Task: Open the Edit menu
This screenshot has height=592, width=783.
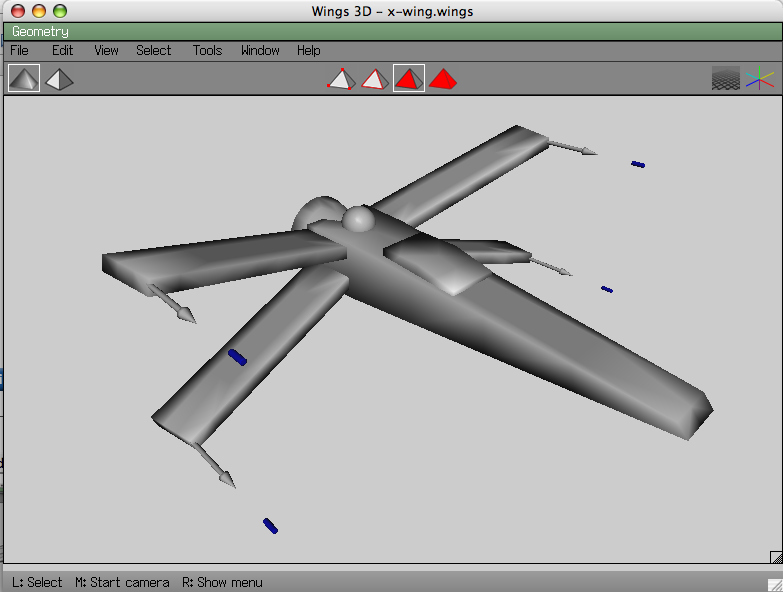Action: tap(63, 50)
